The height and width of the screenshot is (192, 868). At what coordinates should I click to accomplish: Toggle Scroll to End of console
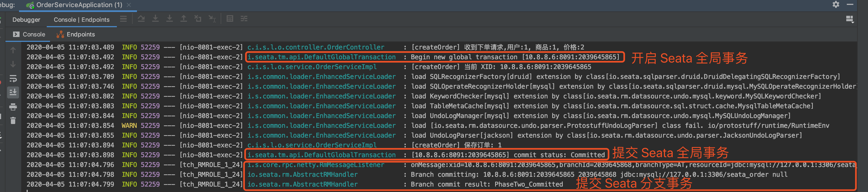pos(13,92)
